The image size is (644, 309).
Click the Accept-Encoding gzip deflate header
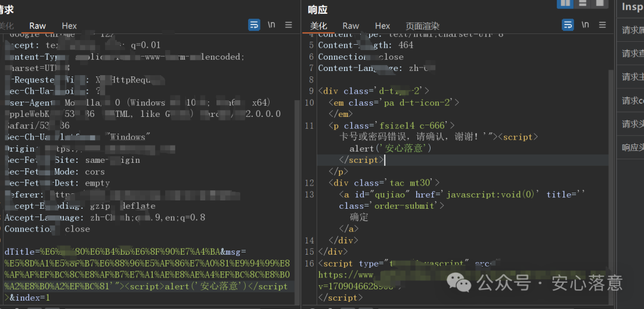[80, 205]
